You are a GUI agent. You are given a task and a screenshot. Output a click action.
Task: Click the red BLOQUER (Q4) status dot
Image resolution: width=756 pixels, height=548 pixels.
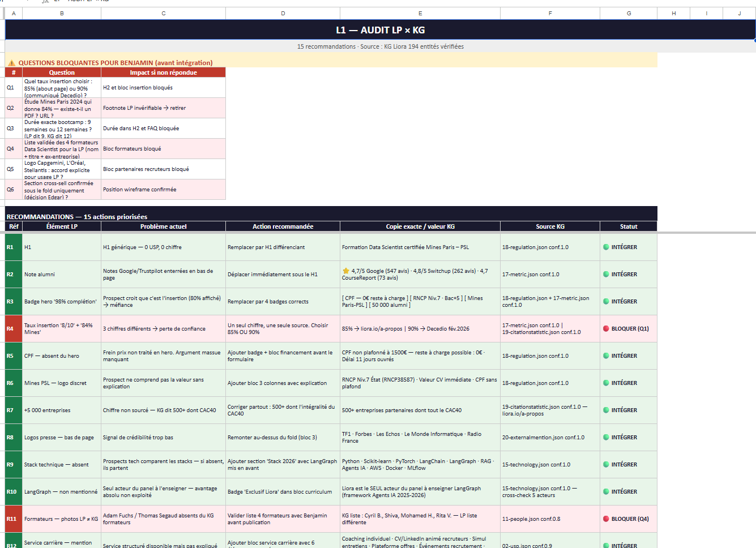click(606, 519)
